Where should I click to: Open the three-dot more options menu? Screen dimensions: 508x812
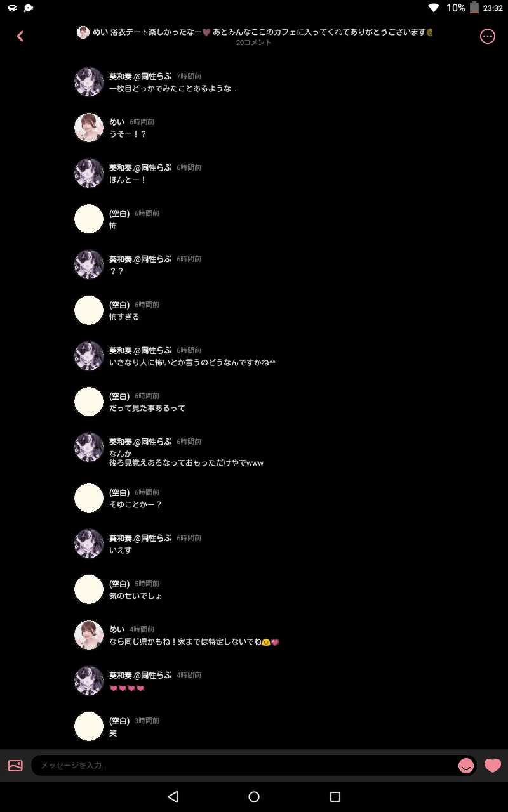pyautogui.click(x=488, y=36)
